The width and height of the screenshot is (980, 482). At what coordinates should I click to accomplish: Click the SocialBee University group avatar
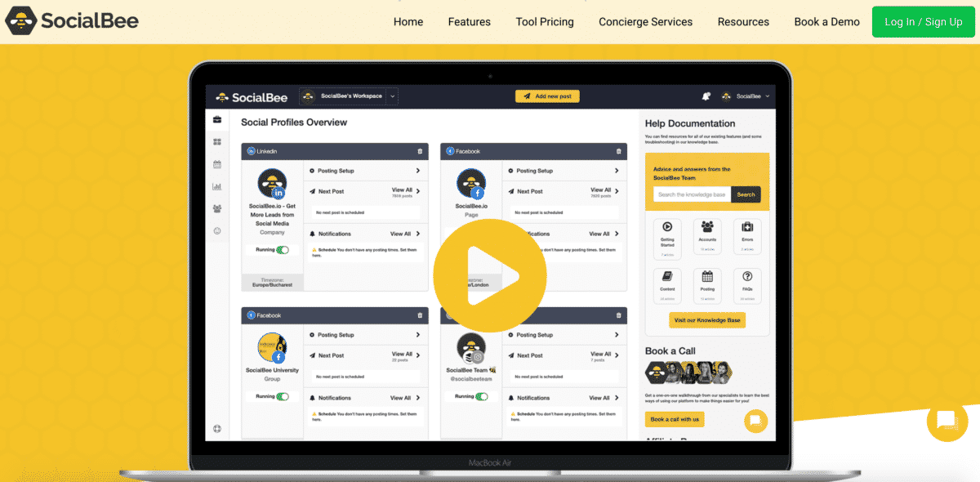(x=272, y=348)
